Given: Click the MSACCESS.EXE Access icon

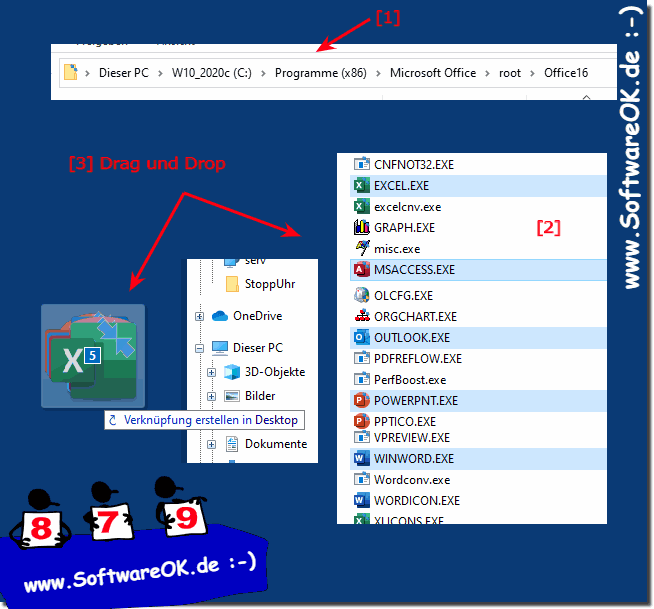Looking at the screenshot, I should tap(362, 269).
